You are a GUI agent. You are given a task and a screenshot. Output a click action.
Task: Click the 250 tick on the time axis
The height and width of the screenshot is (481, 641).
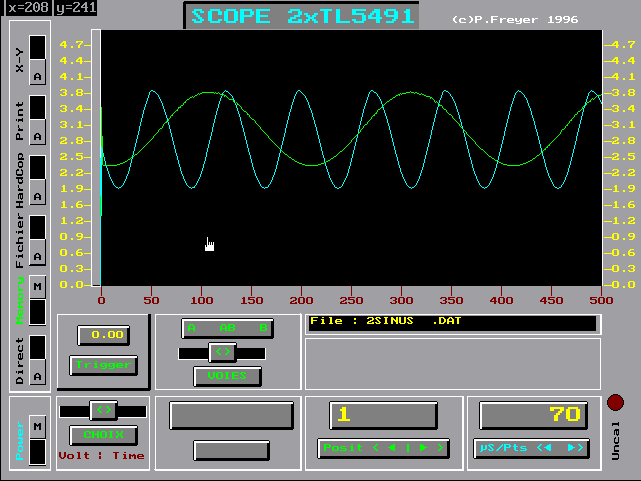click(x=351, y=300)
